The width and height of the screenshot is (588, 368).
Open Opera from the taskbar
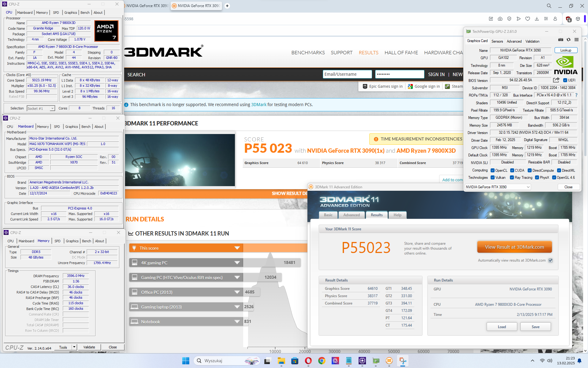308,361
